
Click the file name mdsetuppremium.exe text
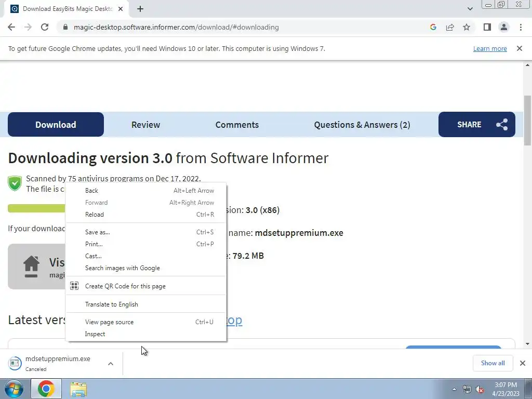[299, 233]
